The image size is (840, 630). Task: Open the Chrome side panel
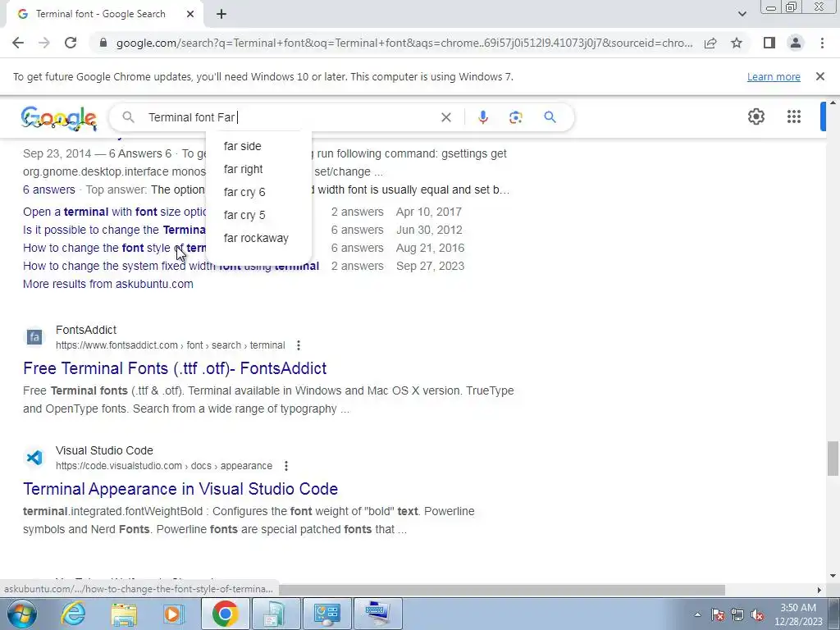click(769, 43)
